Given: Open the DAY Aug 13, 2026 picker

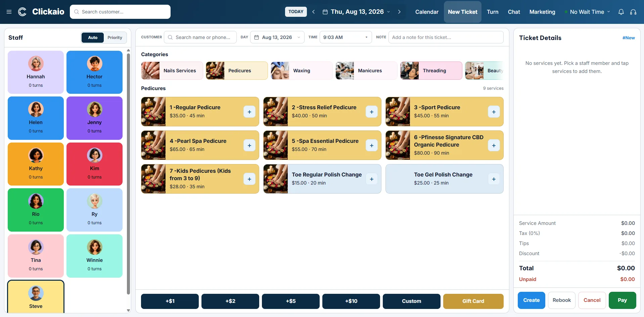Looking at the screenshot, I should point(277,37).
